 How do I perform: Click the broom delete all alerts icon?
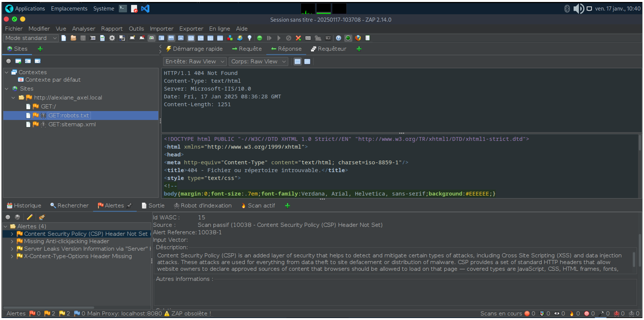point(42,217)
